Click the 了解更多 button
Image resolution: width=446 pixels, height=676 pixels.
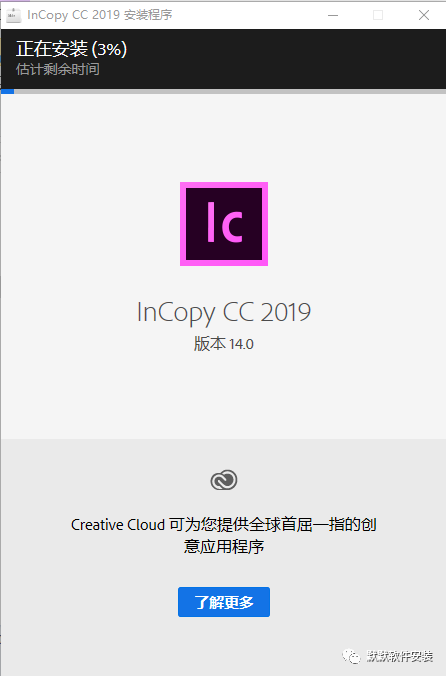(x=224, y=602)
